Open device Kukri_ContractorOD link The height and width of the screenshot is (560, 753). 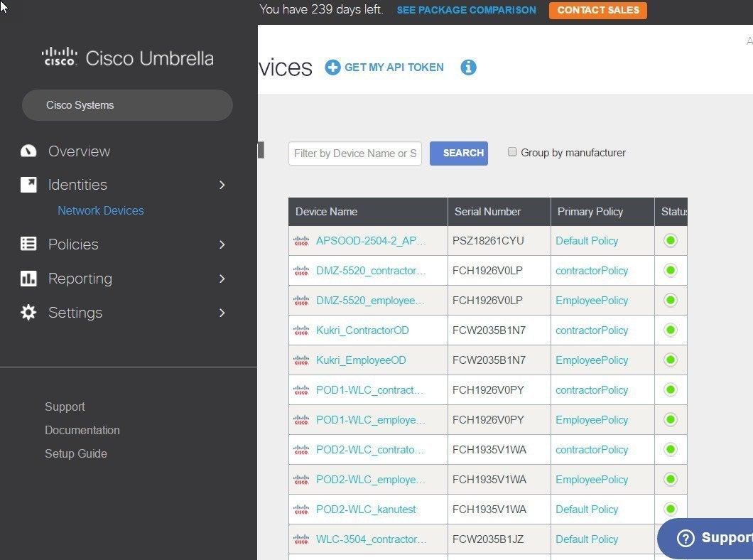(x=362, y=330)
